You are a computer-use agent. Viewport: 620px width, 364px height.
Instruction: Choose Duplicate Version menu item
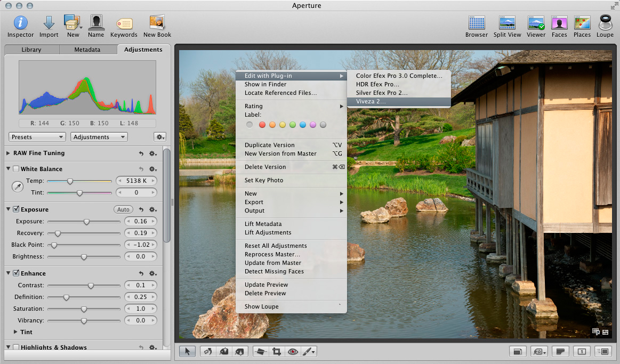click(291, 145)
